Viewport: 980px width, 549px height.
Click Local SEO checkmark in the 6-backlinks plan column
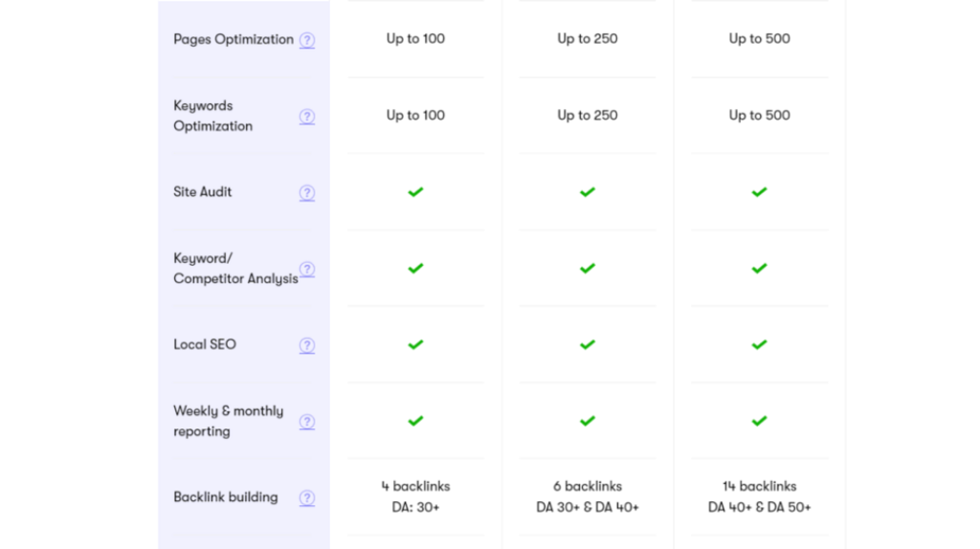click(588, 344)
